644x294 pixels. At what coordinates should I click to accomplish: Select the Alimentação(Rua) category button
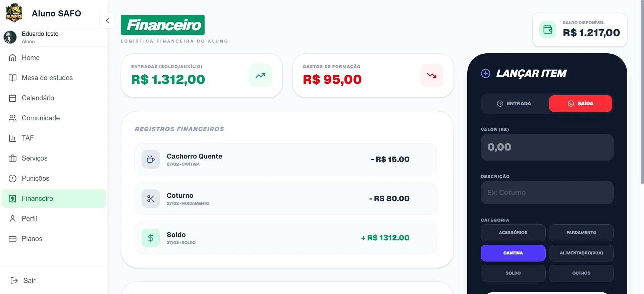point(581,253)
